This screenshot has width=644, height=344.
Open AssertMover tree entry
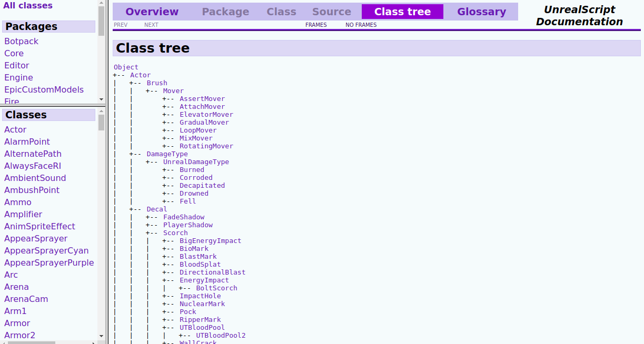point(202,98)
